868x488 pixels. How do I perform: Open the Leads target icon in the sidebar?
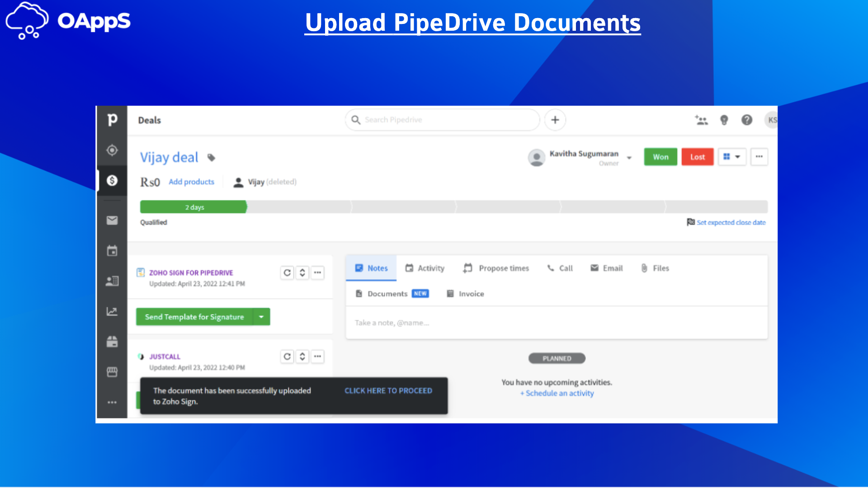point(112,150)
